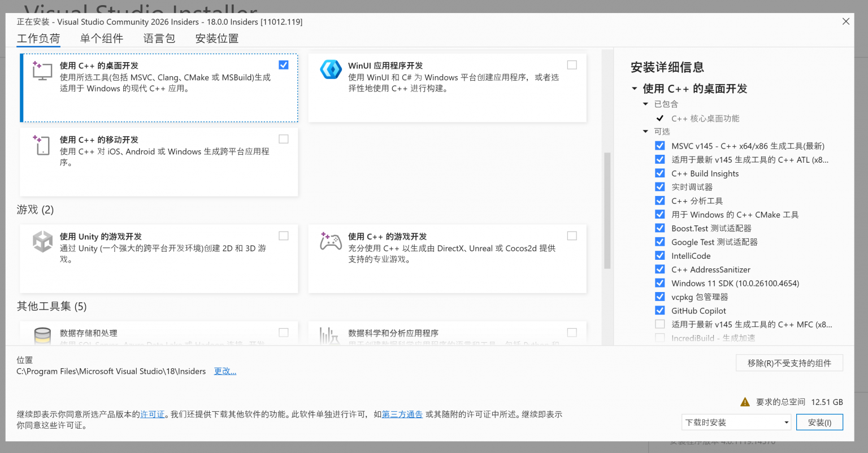Click the warning icon beside 要求的总空间
868x453 pixels.
click(745, 402)
